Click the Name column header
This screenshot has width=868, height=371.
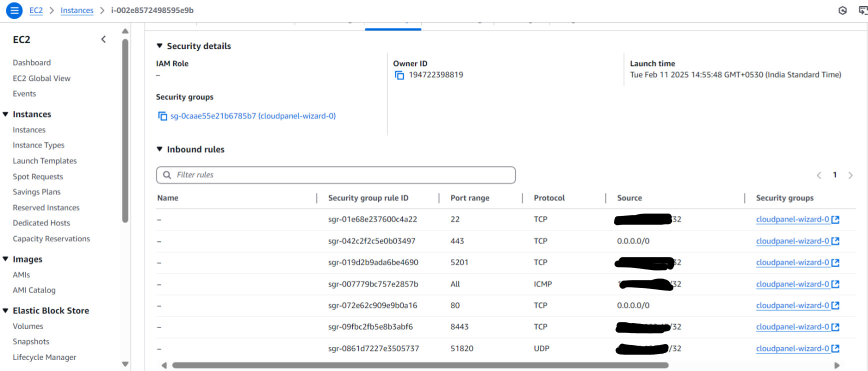[168, 198]
